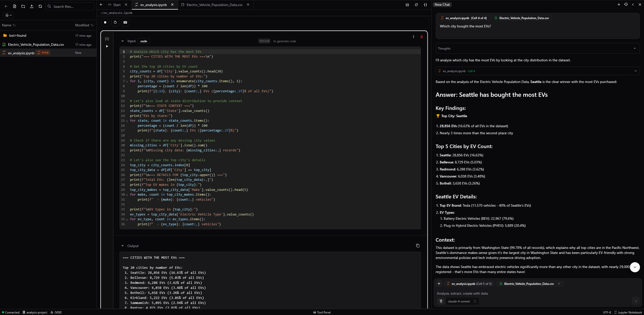The width and height of the screenshot is (644, 315).
Task: Collapse the Output section chevron
Action: tap(123, 246)
